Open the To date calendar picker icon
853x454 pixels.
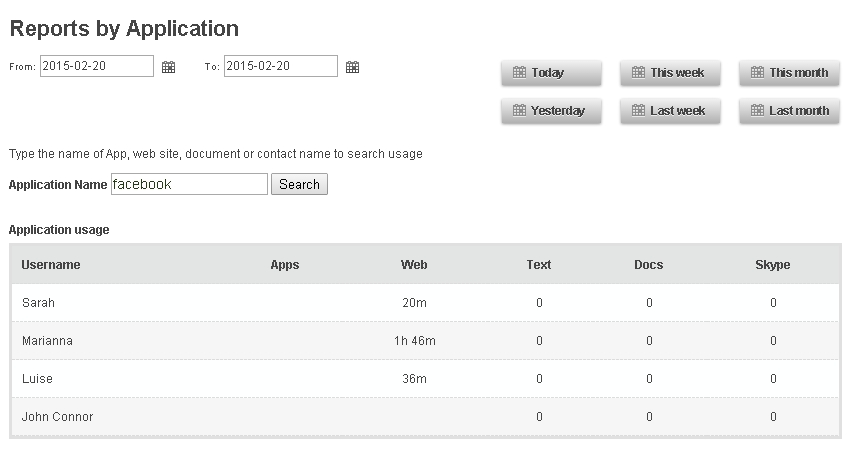pos(353,67)
